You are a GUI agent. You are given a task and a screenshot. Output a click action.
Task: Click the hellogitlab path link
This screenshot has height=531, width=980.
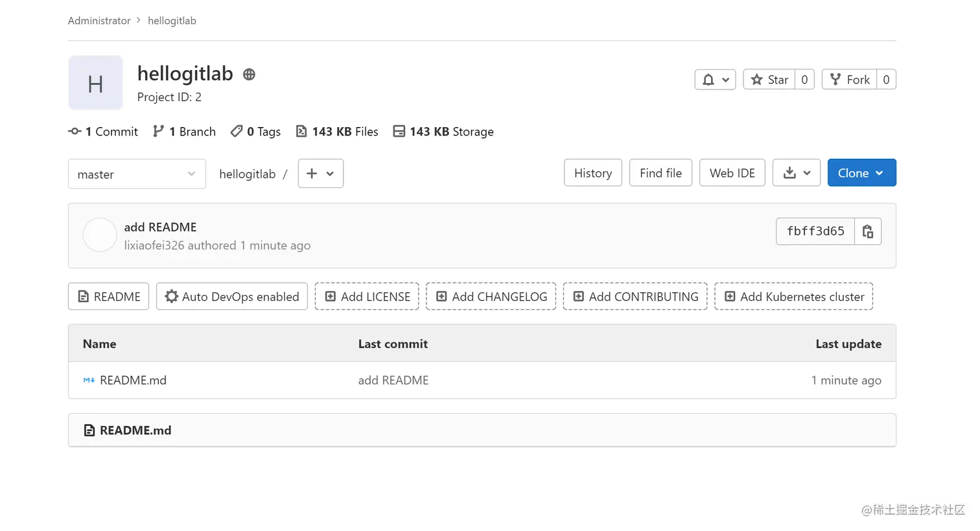click(247, 174)
